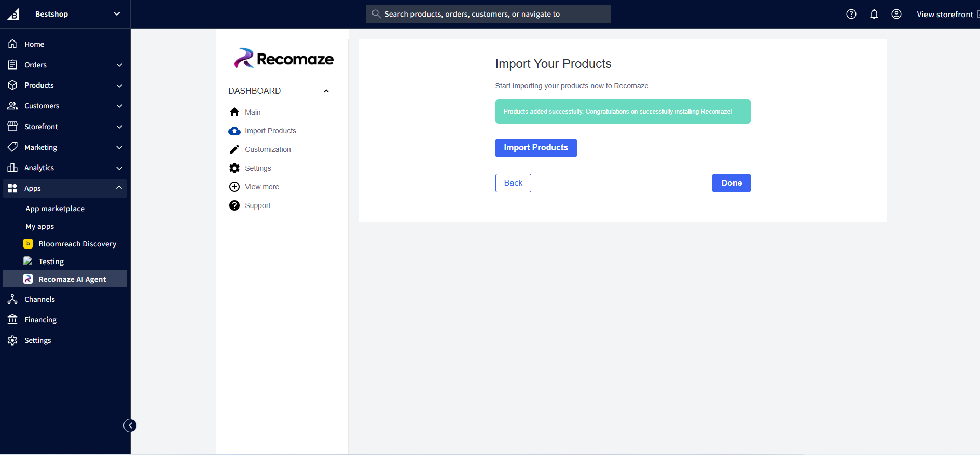Click 'Start importing your products now to Recomaze' text
Screen dimensions: 980x455
point(572,86)
